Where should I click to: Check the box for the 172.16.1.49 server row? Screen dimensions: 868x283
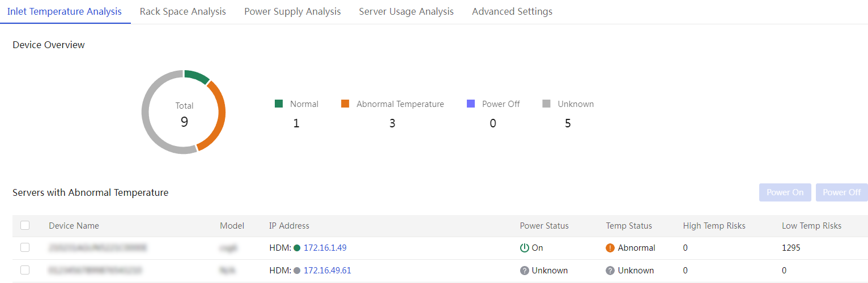pyautogui.click(x=25, y=247)
